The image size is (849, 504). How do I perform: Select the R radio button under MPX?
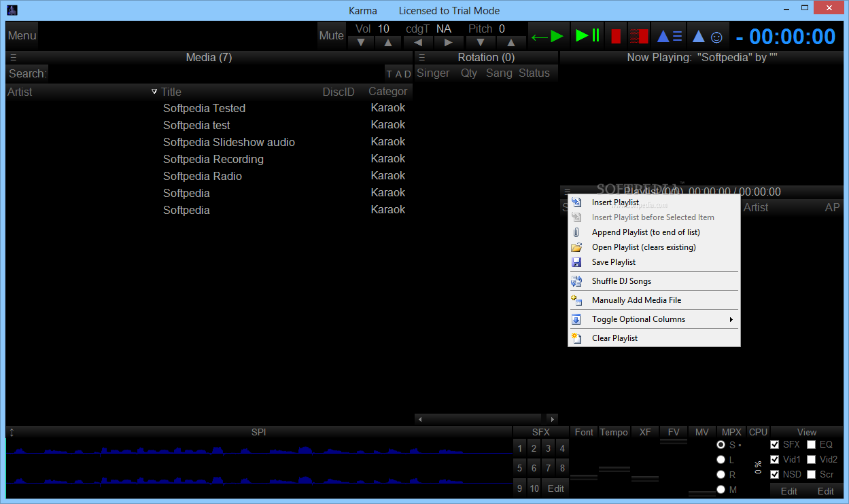click(x=721, y=475)
